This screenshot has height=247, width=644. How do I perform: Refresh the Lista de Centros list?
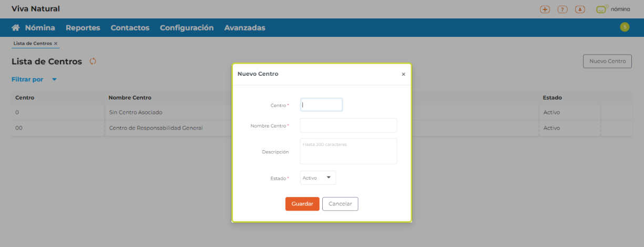pos(93,62)
